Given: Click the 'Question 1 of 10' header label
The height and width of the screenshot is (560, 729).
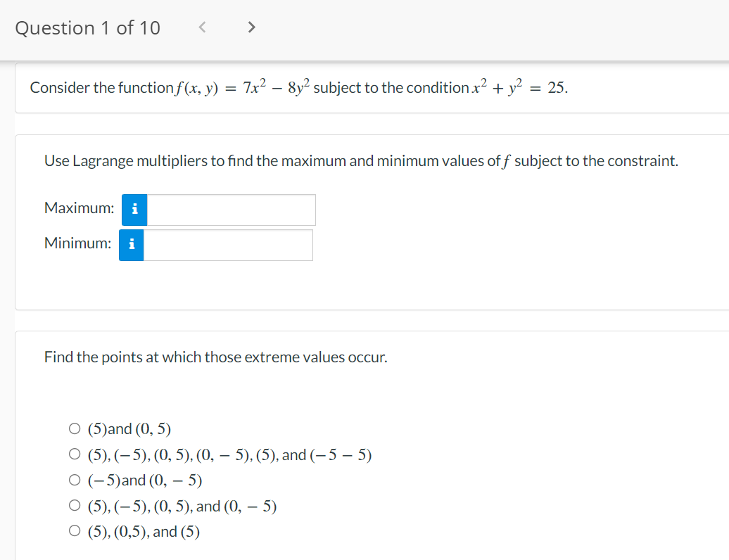Looking at the screenshot, I should point(87,27).
